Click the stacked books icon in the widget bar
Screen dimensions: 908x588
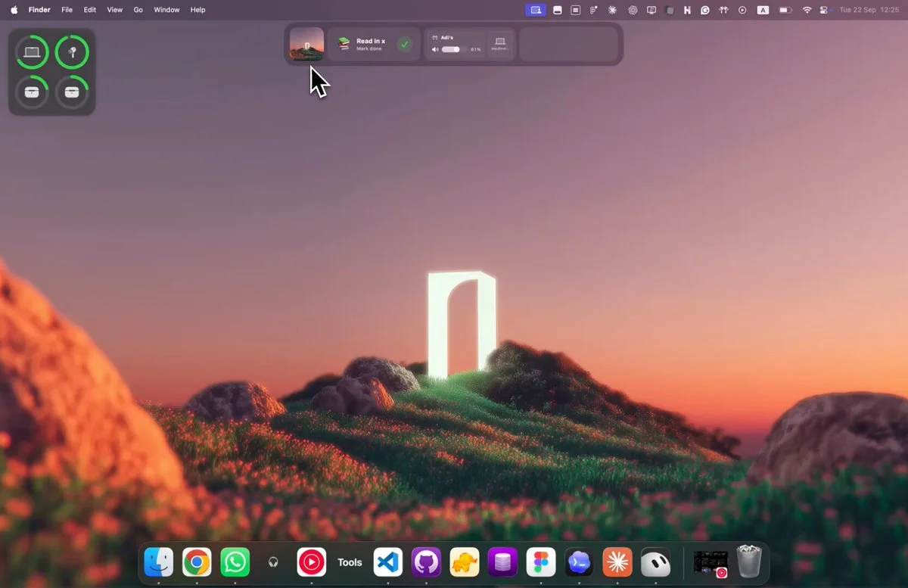click(x=344, y=44)
